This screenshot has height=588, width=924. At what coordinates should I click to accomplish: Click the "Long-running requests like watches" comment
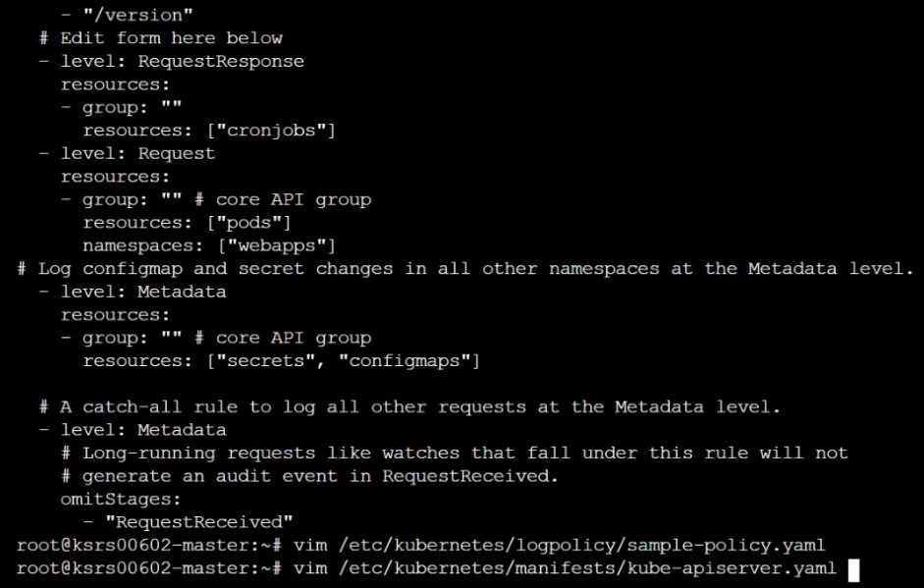(x=255, y=453)
